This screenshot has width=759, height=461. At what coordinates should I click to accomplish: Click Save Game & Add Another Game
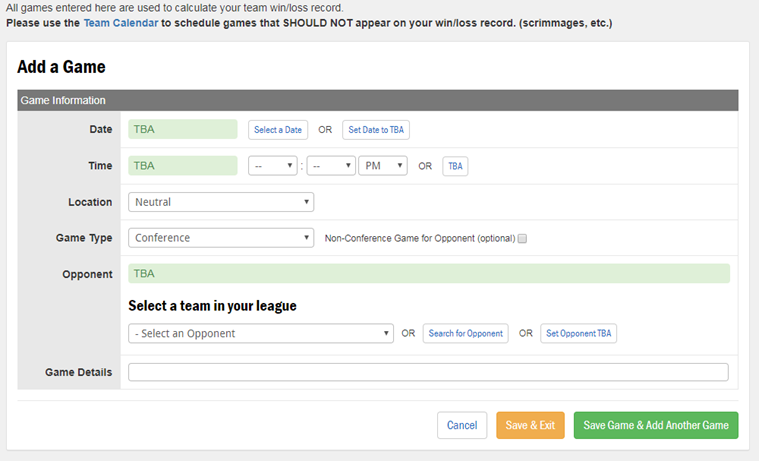point(656,425)
